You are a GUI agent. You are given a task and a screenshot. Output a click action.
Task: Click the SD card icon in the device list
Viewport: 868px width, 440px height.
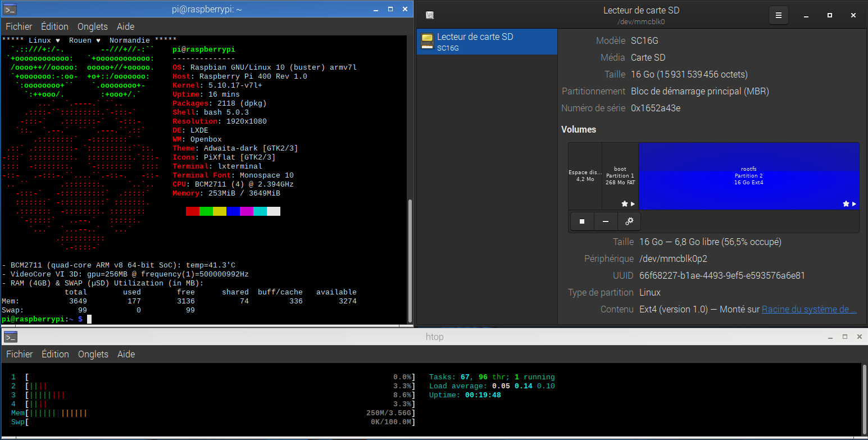point(427,42)
